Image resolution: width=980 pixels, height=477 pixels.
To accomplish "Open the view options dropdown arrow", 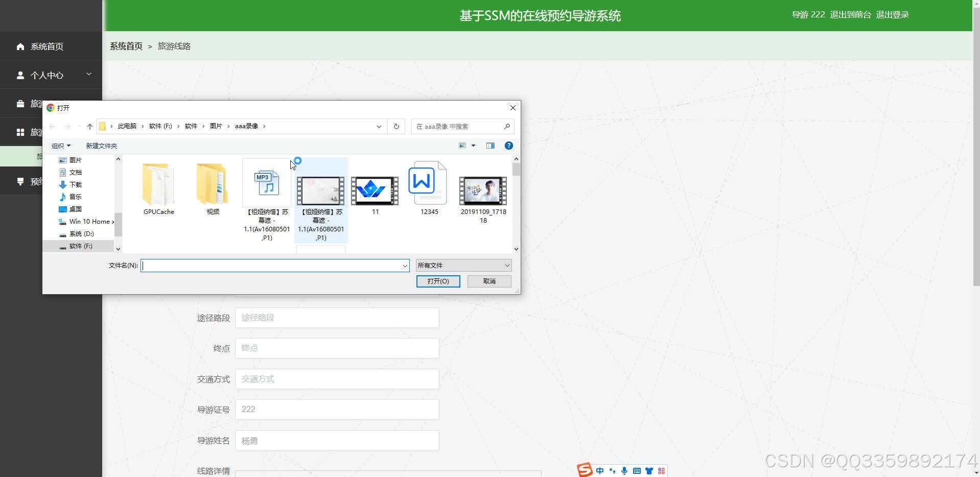I will 474,146.
